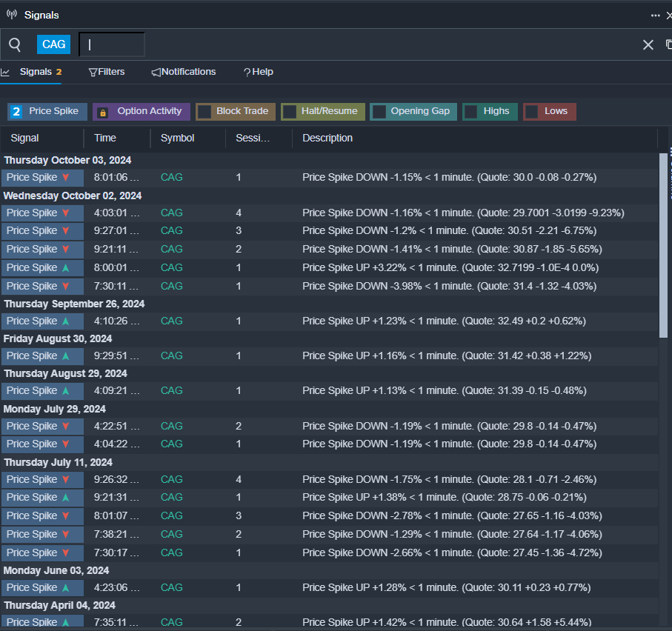Open the panel options ellipsis menu
The height and width of the screenshot is (631, 672).
pyautogui.click(x=655, y=16)
